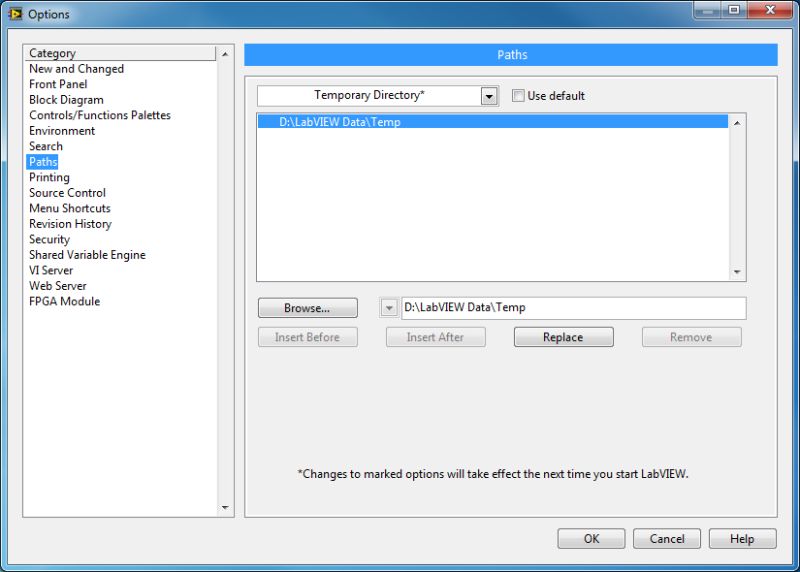The image size is (800, 572).
Task: Click the Browse... button
Action: click(x=308, y=308)
